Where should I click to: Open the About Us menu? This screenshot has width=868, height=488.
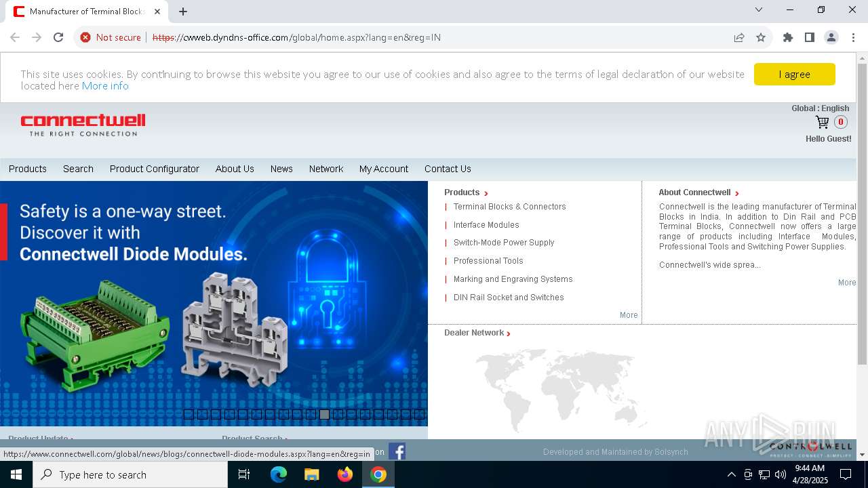click(235, 169)
